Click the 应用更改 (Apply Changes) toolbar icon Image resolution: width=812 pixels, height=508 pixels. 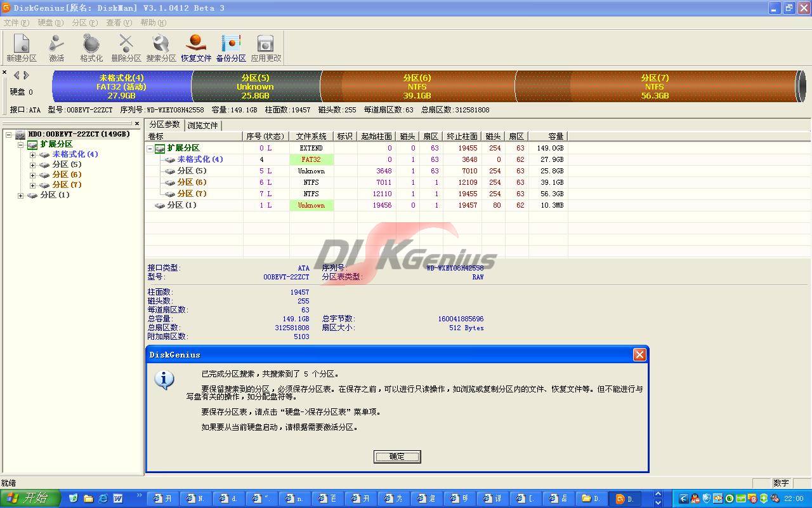[266, 48]
